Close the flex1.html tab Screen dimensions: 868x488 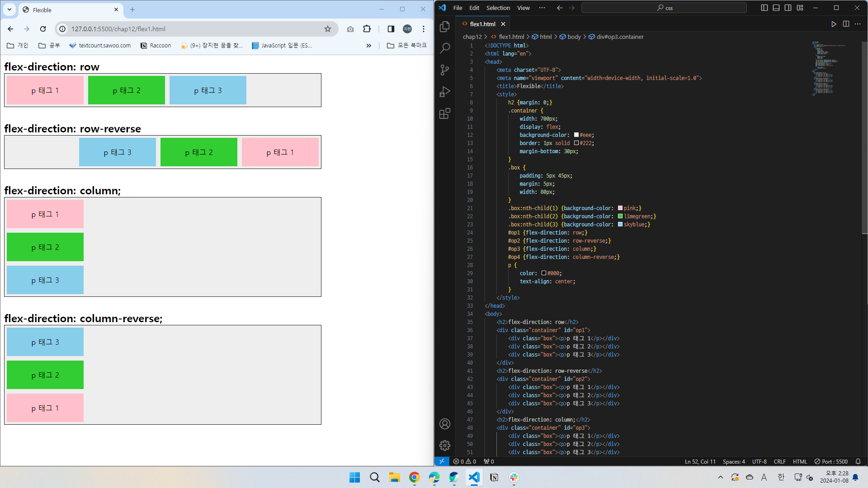click(x=503, y=24)
